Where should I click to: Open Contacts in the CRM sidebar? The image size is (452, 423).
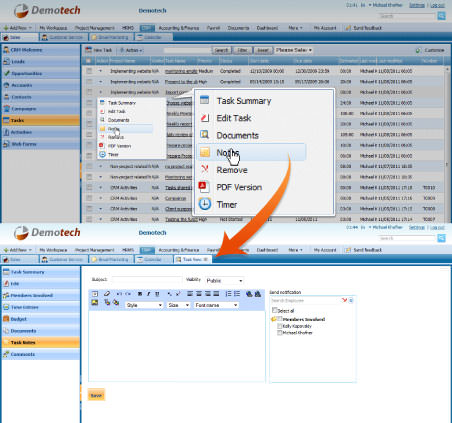(41, 97)
